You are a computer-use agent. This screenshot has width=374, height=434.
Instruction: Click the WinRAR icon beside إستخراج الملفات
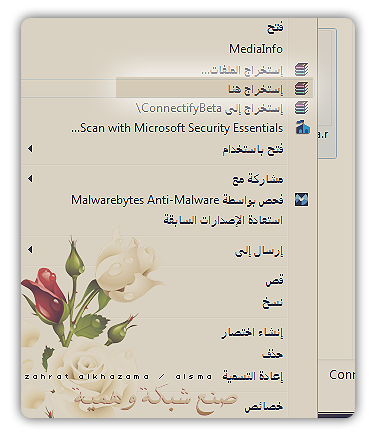point(302,69)
